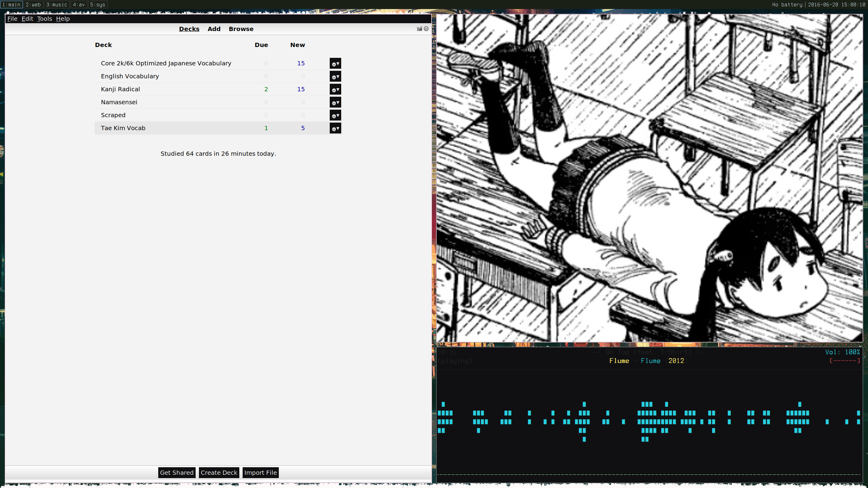Open the statistics bar chart icon
Viewport: 868px width, 488px height.
pyautogui.click(x=419, y=29)
